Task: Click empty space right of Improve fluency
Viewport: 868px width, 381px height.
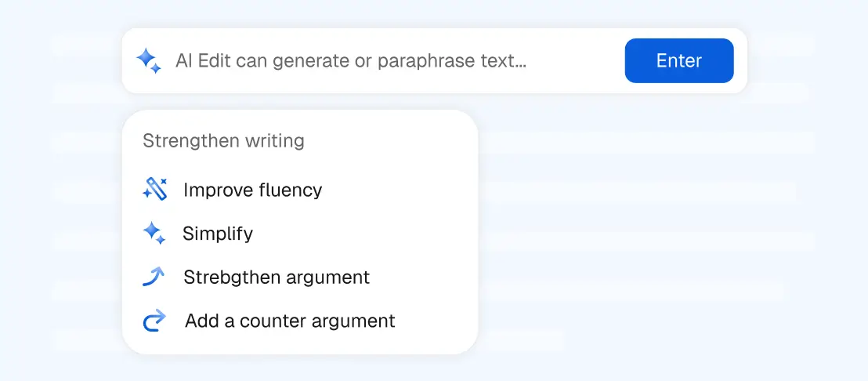Action: tap(400, 190)
